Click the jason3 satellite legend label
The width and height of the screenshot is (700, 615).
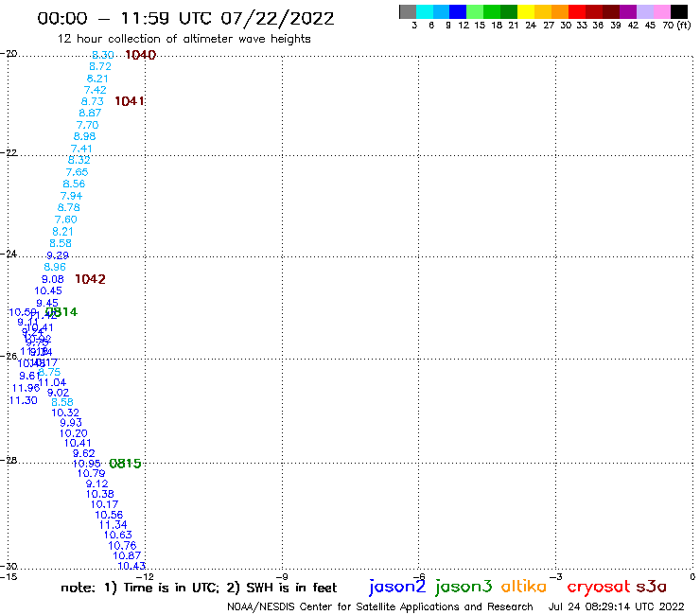[x=464, y=588]
